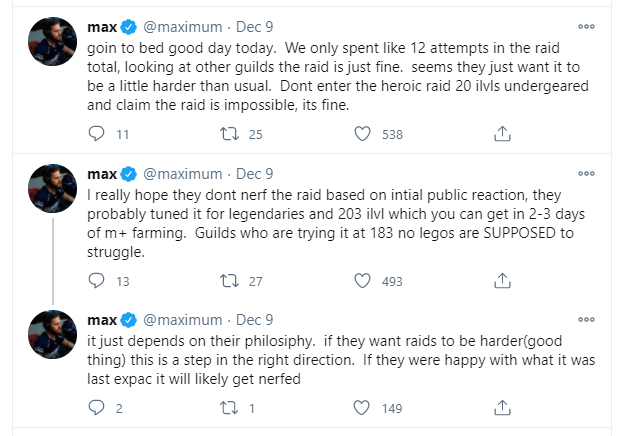This screenshot has height=436, width=621.
Task: Open more options on second tweet
Action: click(x=586, y=173)
